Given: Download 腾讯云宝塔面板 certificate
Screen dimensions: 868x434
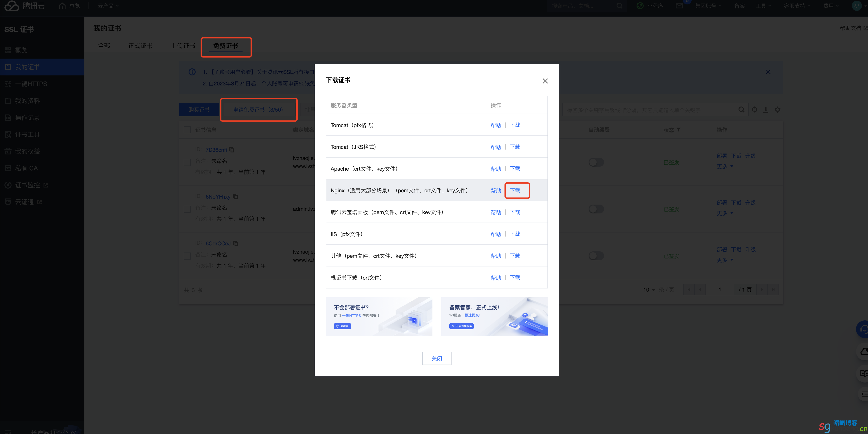Looking at the screenshot, I should pos(515,212).
